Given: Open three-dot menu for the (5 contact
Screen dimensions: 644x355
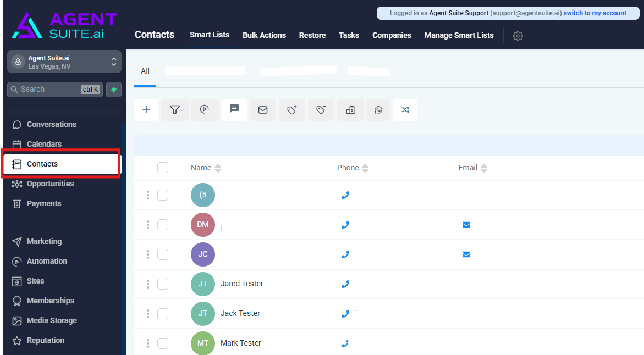Looking at the screenshot, I should click(x=148, y=195).
